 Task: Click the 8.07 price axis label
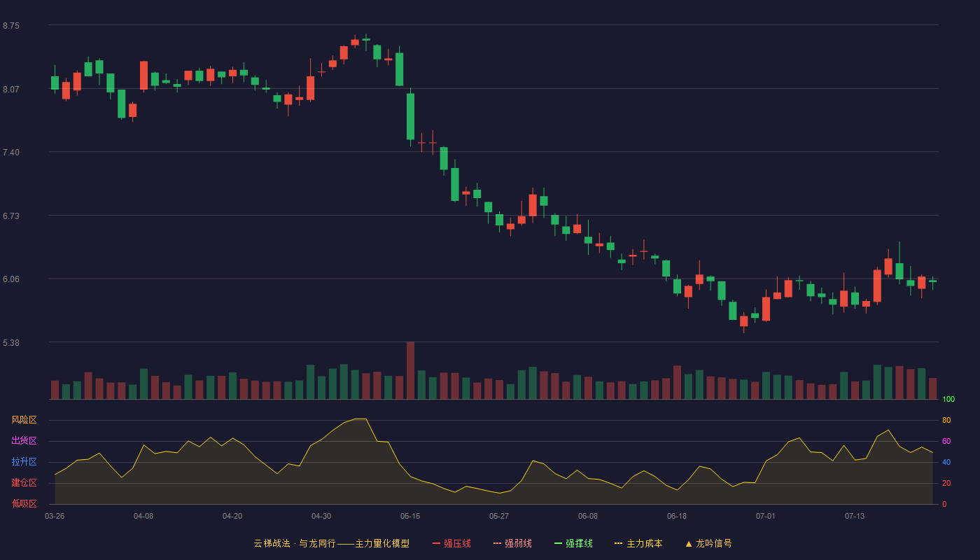[x=11, y=89]
